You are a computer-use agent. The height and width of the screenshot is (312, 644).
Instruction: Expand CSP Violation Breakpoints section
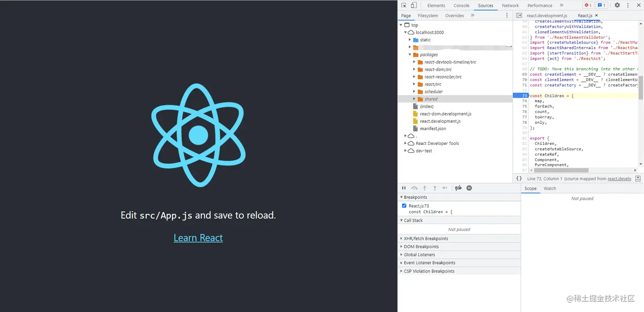click(459, 271)
